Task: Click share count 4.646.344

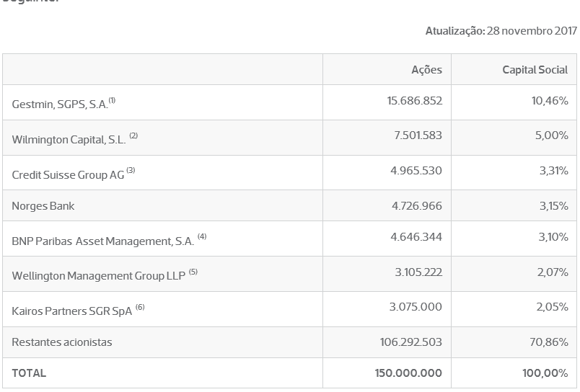Action: pos(416,236)
